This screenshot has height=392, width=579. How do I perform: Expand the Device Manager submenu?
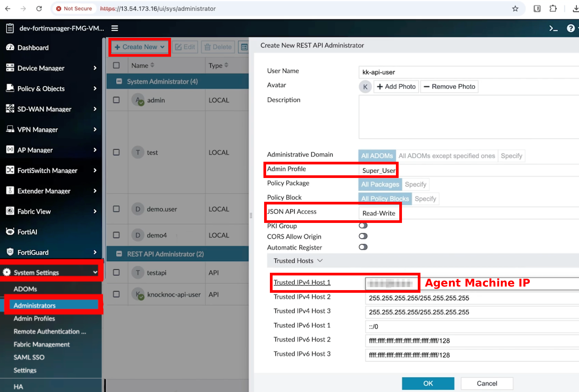point(95,68)
